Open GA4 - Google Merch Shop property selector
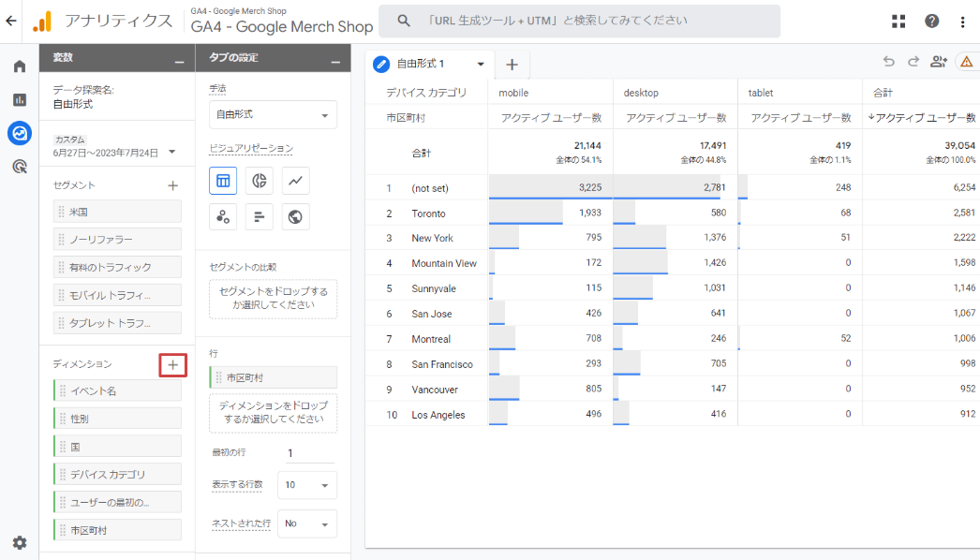This screenshot has height=560, width=980. (281, 21)
